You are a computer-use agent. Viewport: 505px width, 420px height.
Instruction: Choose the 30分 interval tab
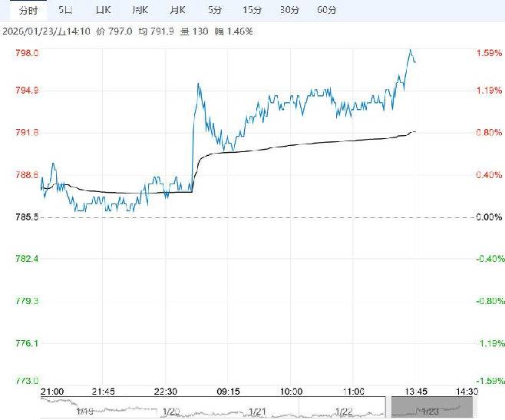point(289,10)
